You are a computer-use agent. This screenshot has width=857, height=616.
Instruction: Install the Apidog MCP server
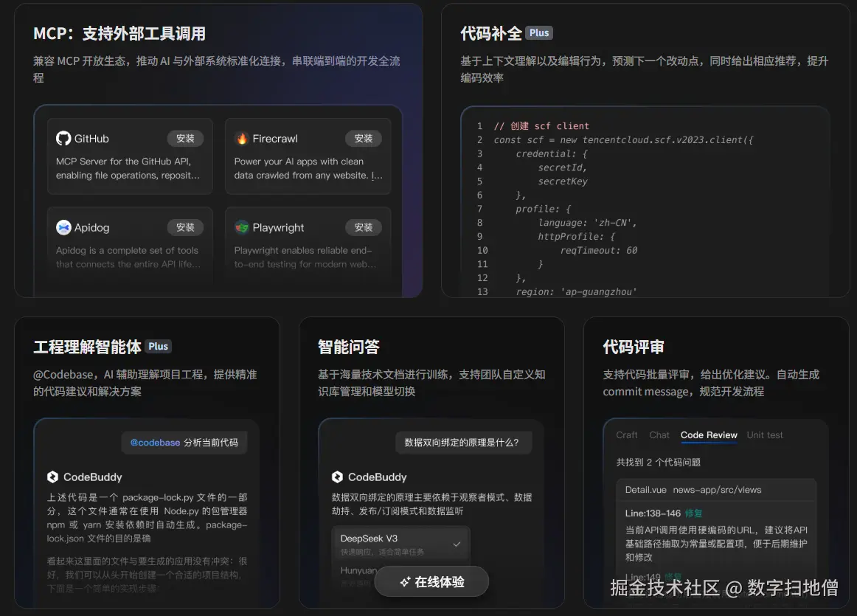click(185, 227)
